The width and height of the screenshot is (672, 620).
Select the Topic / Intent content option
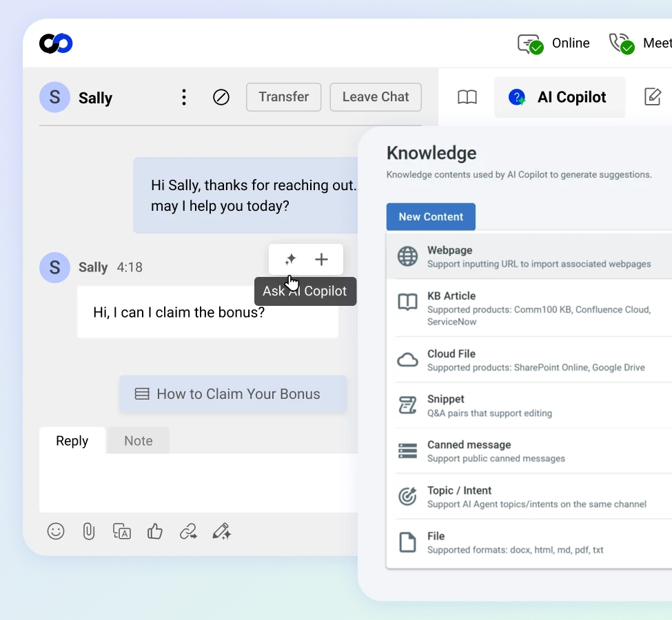coord(529,497)
